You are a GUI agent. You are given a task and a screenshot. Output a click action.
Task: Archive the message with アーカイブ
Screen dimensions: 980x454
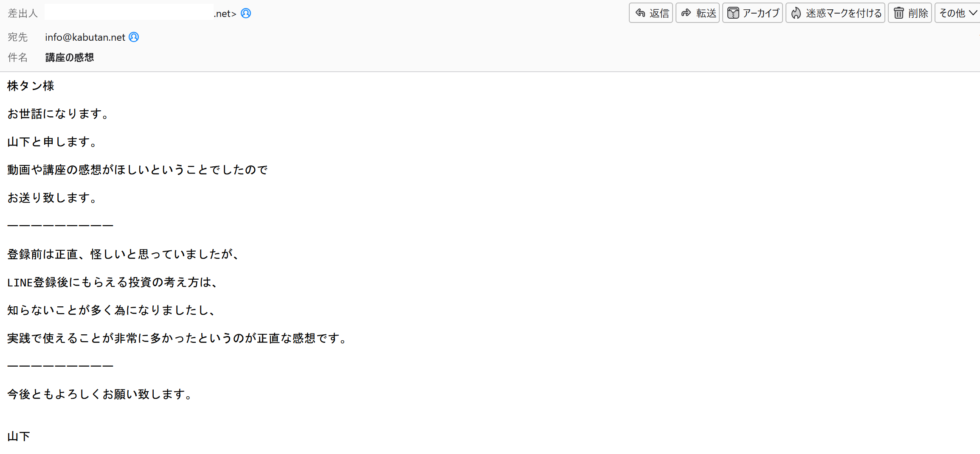[752, 13]
